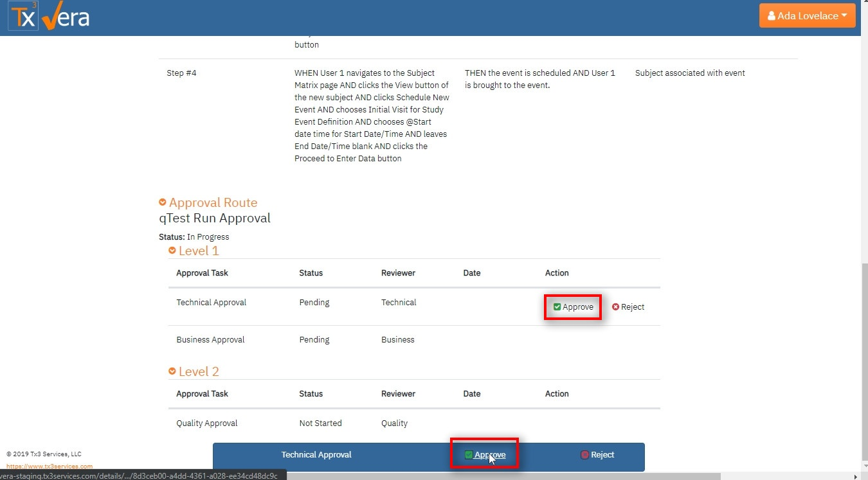Open the Ada Lovelace dropdown caret

[844, 16]
